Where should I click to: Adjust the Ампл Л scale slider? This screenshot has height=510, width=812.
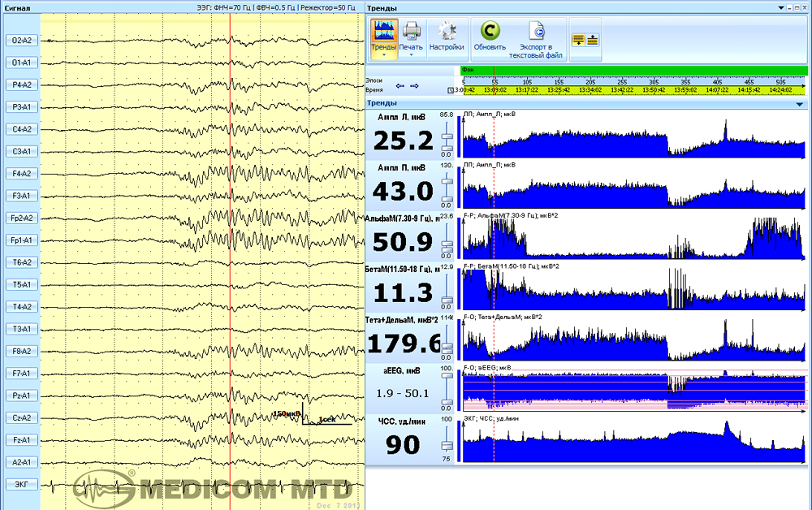447,136
